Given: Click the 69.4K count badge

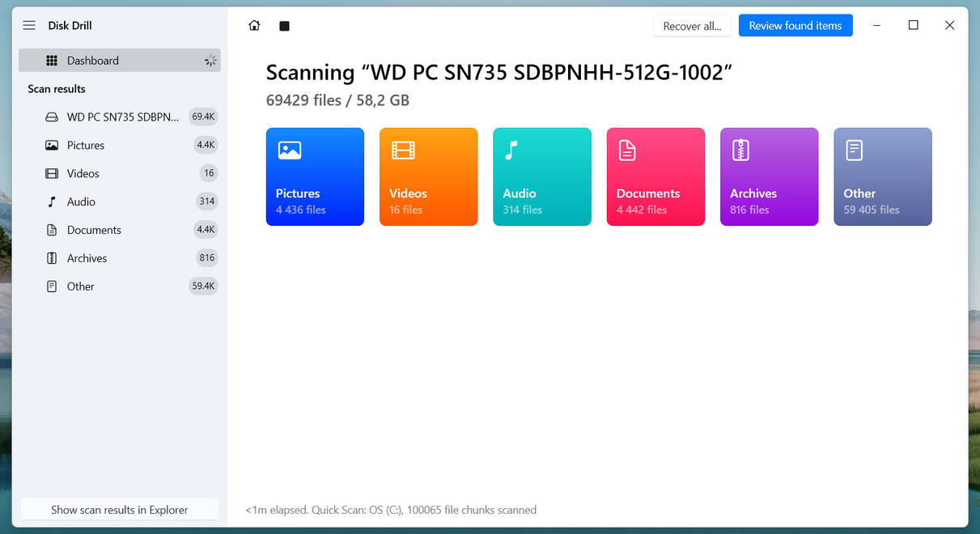Looking at the screenshot, I should coord(203,117).
